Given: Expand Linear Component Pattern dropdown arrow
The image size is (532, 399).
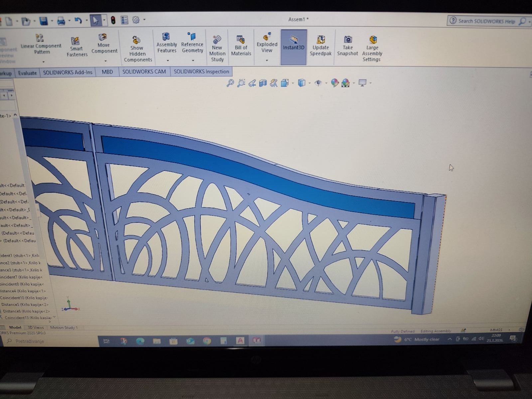Looking at the screenshot, I should [x=43, y=62].
